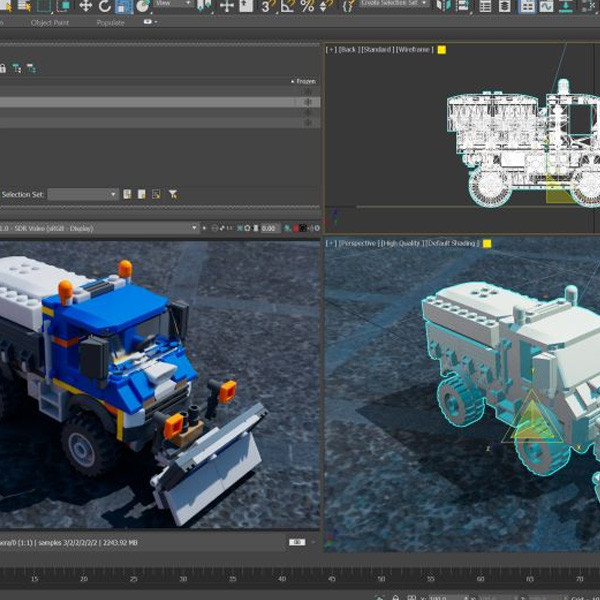Click the Align tool icon

pos(463,6)
